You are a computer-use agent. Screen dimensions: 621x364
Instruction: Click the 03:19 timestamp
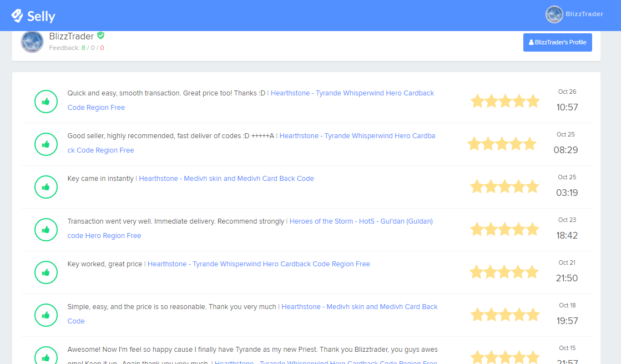[567, 193]
